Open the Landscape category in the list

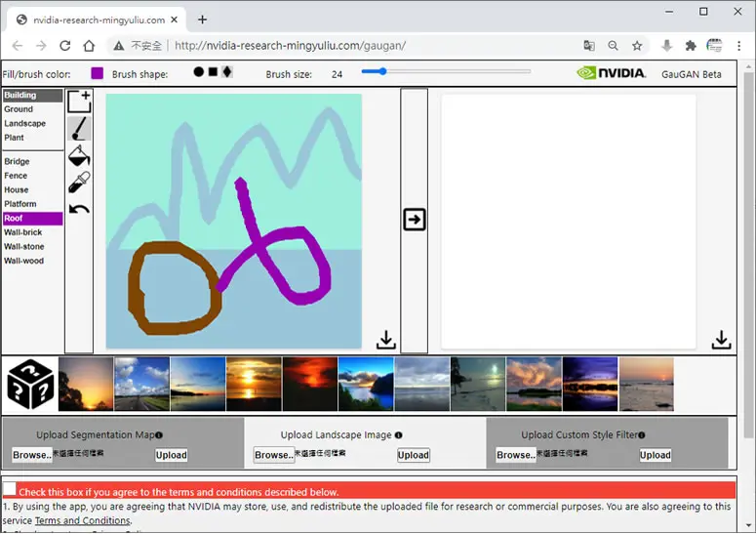25,123
